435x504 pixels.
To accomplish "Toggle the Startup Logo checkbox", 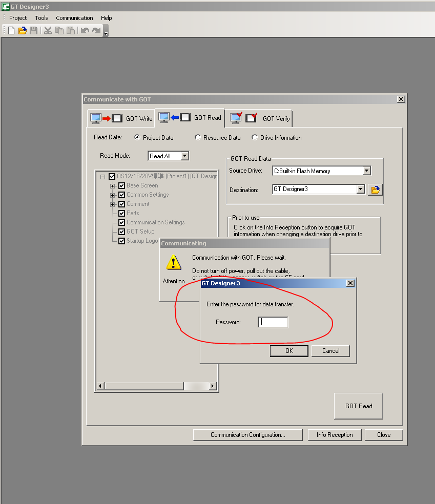I will click(x=121, y=241).
